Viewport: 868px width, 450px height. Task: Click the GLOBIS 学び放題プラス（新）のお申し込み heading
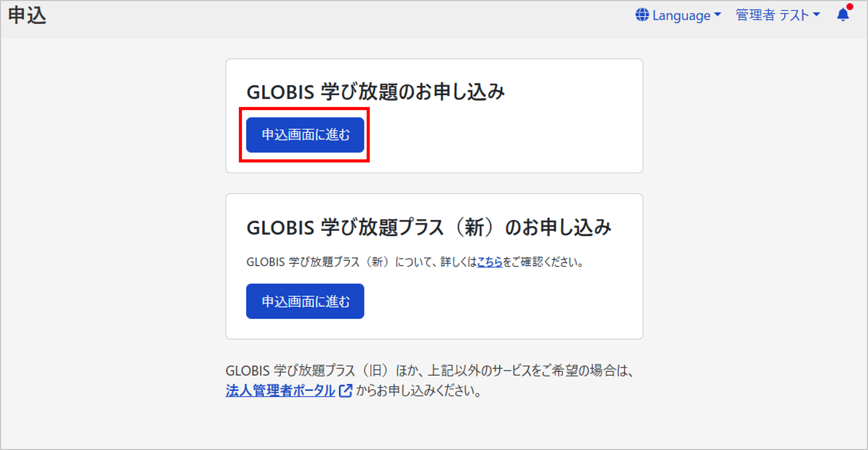[x=429, y=227]
